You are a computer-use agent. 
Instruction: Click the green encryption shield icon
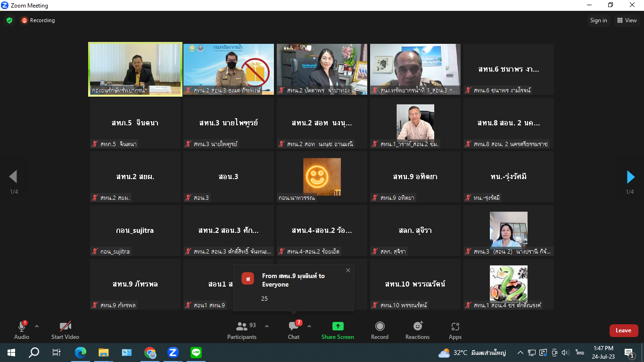coord(9,20)
